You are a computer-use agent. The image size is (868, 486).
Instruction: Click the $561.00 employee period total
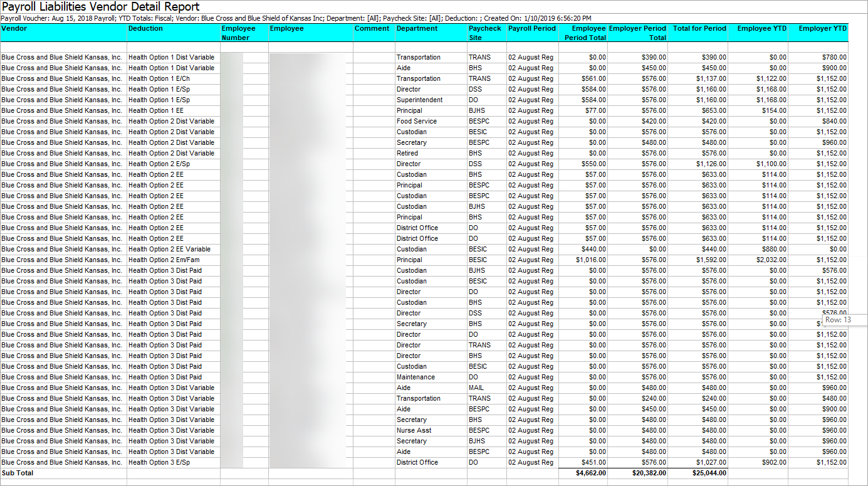pos(592,79)
